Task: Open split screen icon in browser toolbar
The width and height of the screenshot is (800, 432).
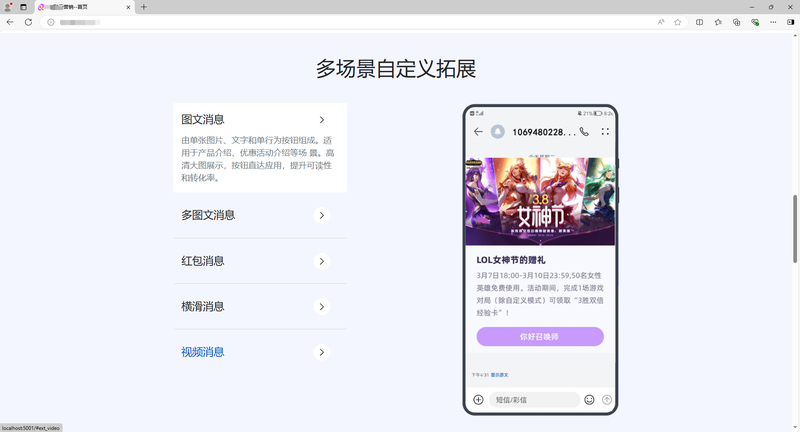Action: click(699, 22)
